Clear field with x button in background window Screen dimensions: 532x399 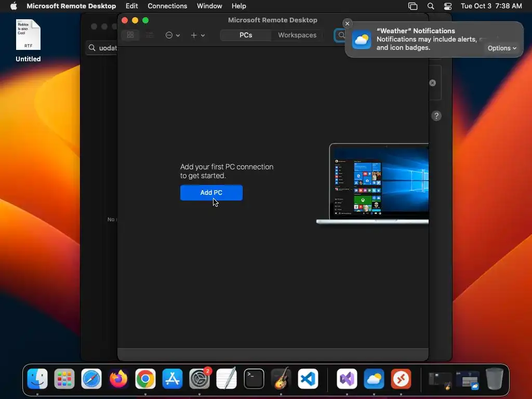point(432,83)
